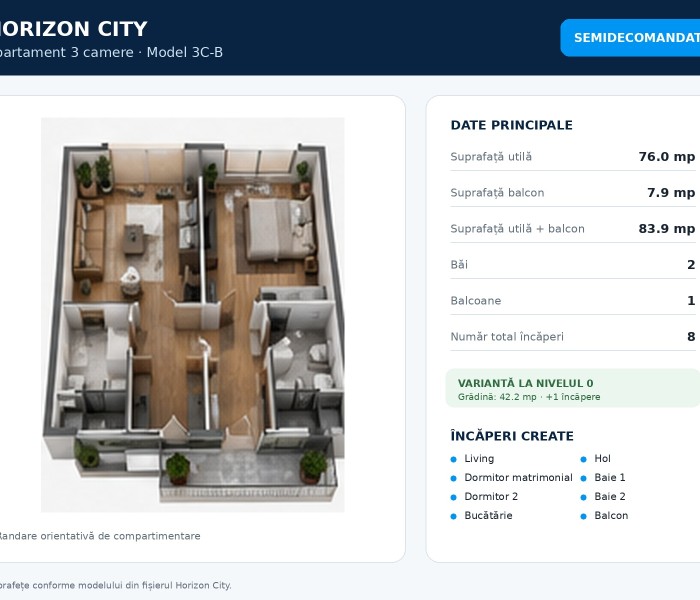
Task: Select subtitle 'Apartament 3 camere · Model 3C-B'
Action: 111,52
